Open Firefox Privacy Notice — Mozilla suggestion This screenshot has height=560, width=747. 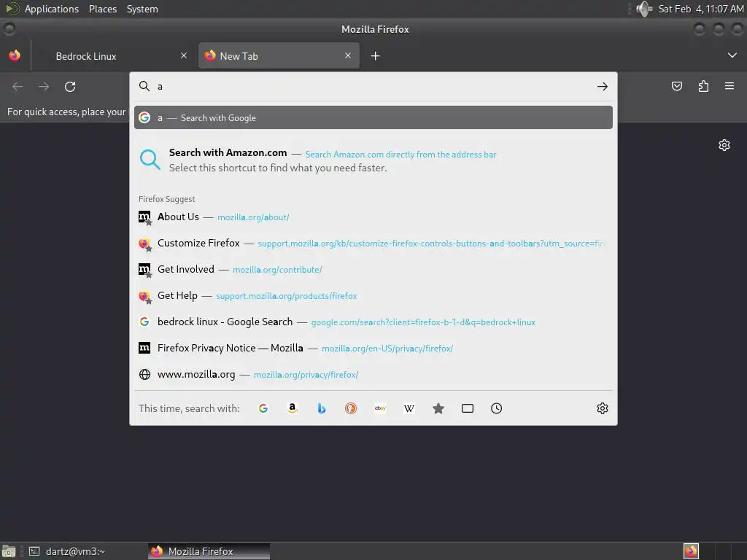click(373, 348)
